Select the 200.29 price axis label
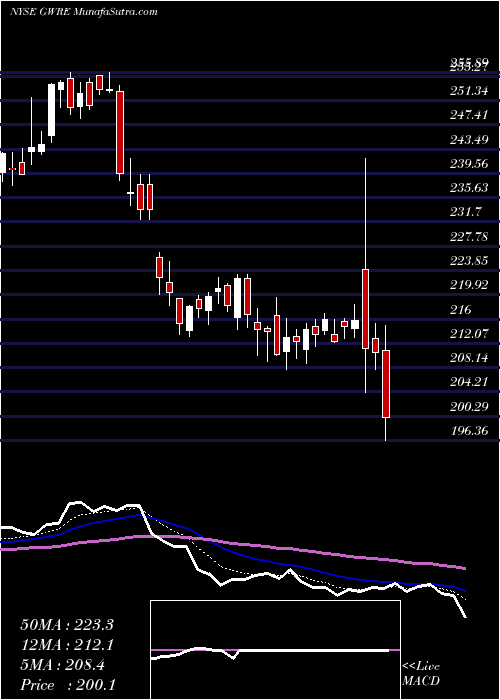This screenshot has height=700, width=500. pos(469,406)
